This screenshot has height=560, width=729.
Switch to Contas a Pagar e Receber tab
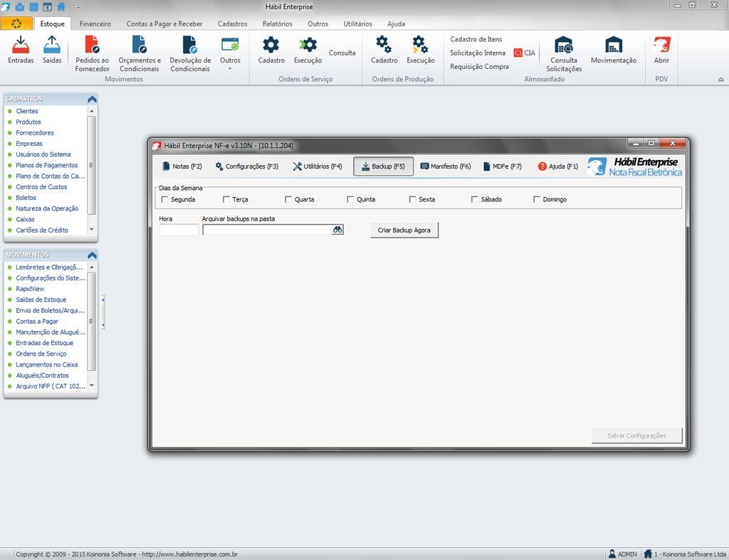pos(164,23)
